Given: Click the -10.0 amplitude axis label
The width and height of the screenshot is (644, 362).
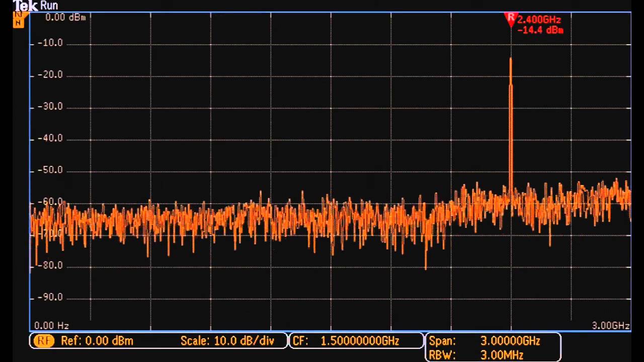Looking at the screenshot, I should point(50,43).
